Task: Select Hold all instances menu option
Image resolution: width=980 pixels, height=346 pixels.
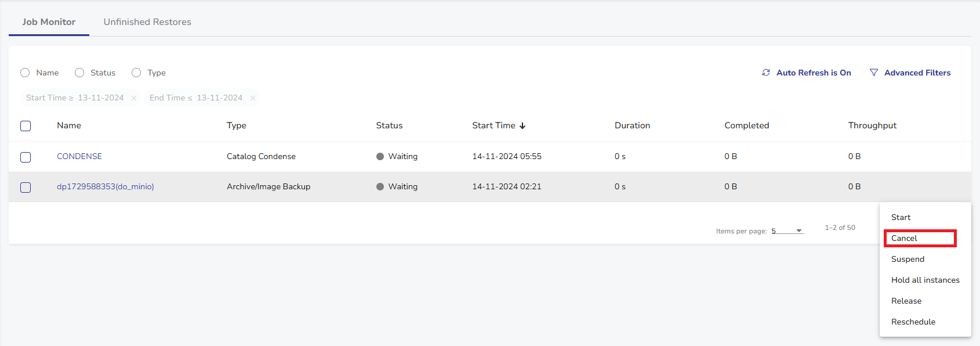Action: [x=925, y=280]
